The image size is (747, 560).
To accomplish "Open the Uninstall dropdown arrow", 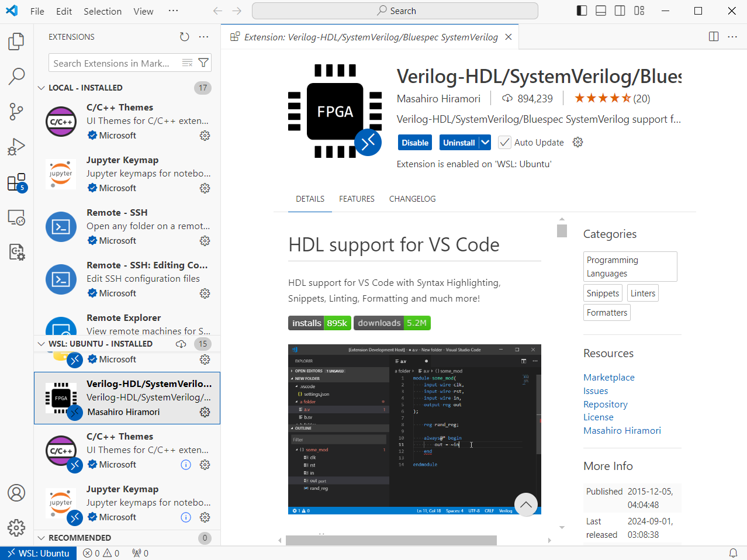I will tap(485, 143).
